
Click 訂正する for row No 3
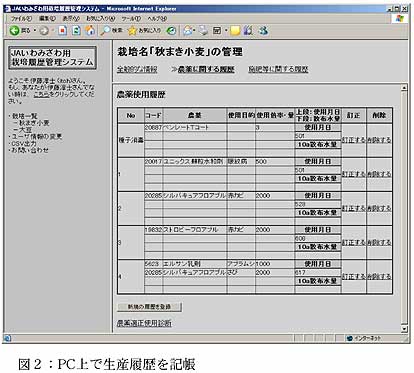tap(354, 243)
